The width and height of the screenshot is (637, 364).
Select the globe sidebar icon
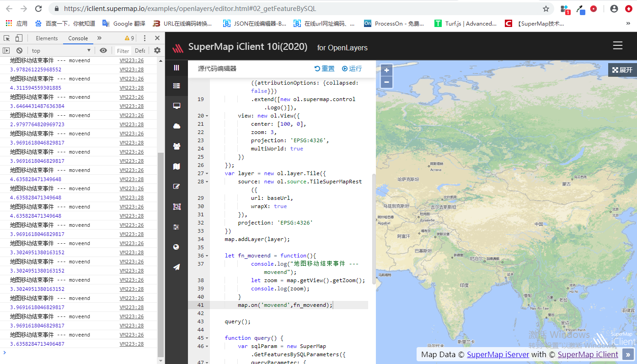(177, 247)
